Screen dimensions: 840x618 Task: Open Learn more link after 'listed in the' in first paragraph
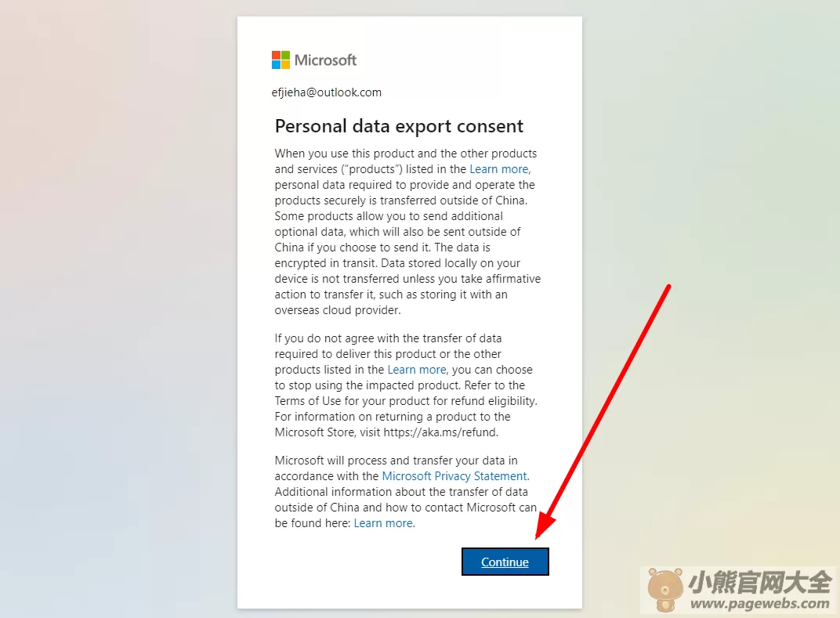[x=500, y=169]
